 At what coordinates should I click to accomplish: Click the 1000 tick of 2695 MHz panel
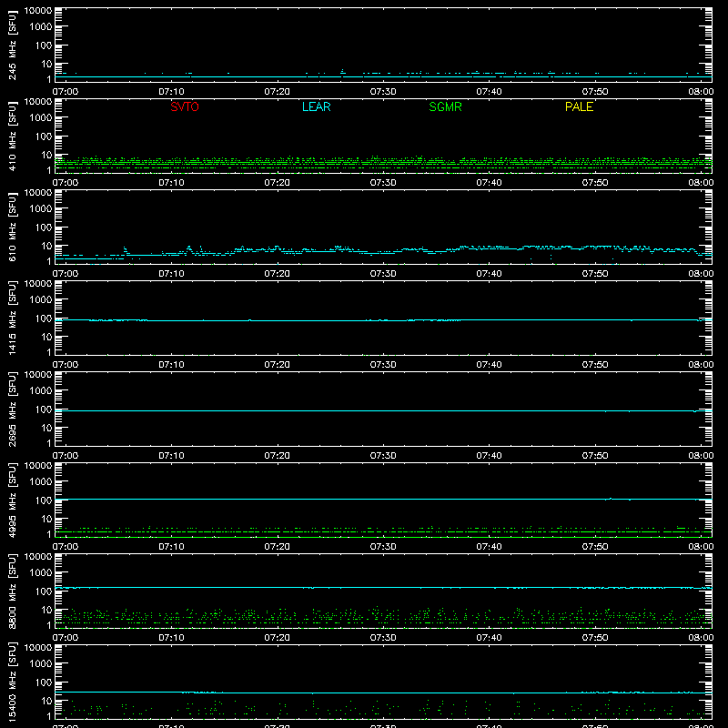point(41,391)
